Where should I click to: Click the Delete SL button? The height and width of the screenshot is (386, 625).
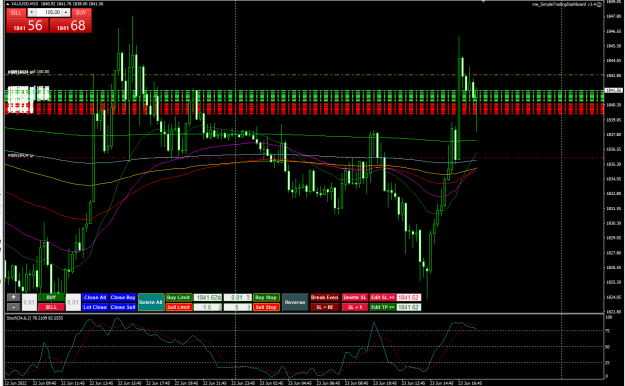pyautogui.click(x=355, y=297)
